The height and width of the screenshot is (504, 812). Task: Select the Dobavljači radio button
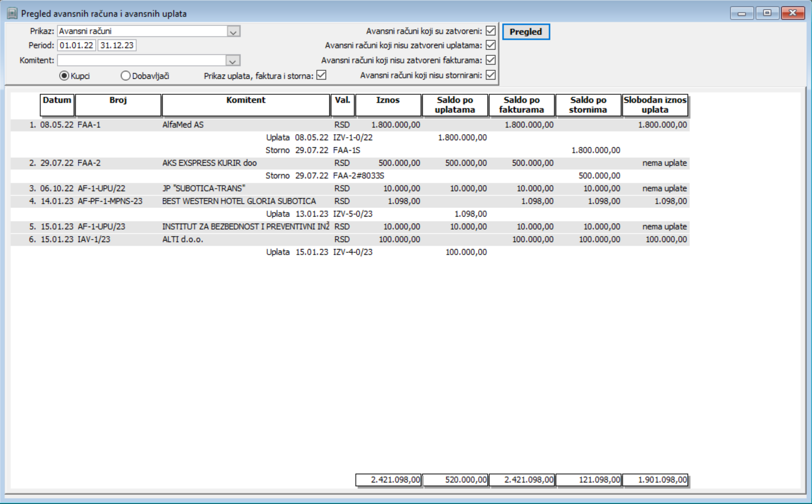point(125,76)
